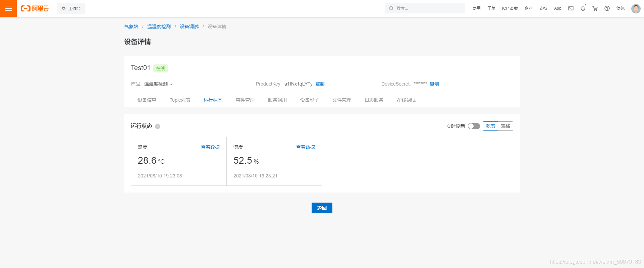Screen dimensions: 644x268
Task: Switch to the 在线调试 tab
Action: [406, 100]
